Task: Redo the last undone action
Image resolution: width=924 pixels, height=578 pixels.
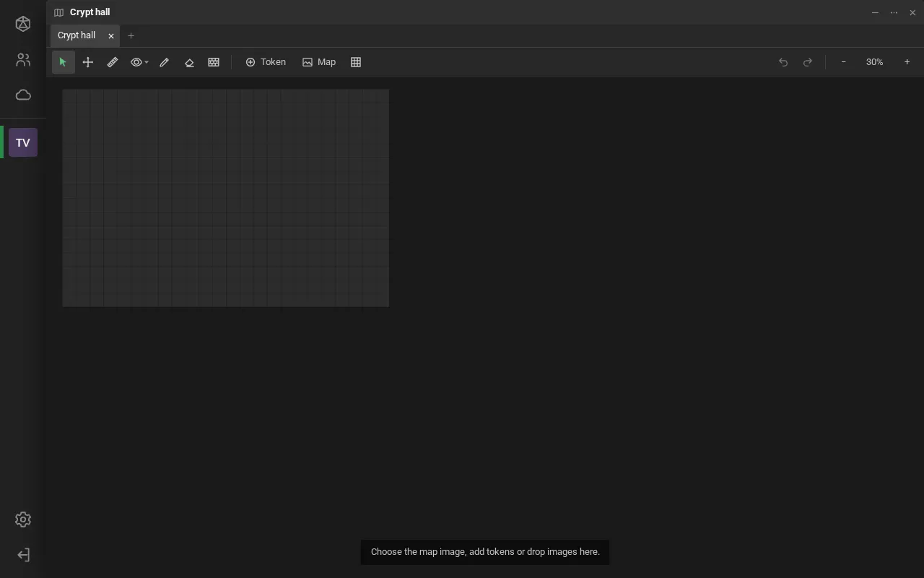Action: (x=808, y=62)
